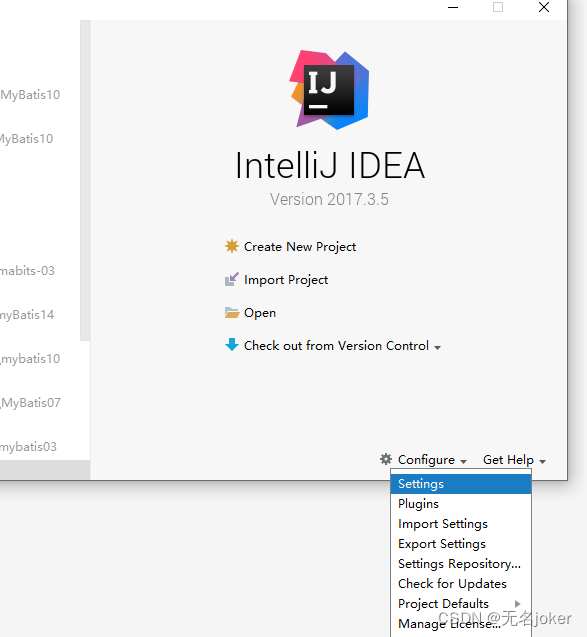The height and width of the screenshot is (637, 587).
Task: Click Manage License... entry
Action: pyautogui.click(x=461, y=624)
